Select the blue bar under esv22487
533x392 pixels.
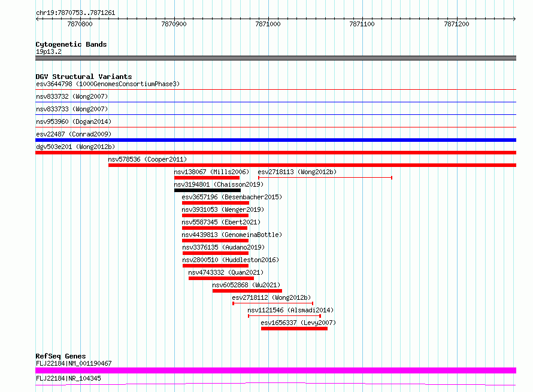click(275, 140)
